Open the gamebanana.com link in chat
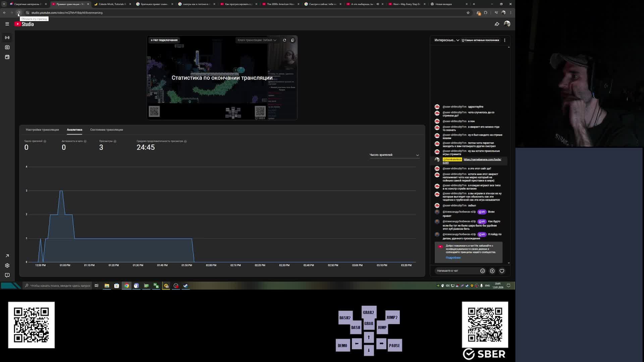Image resolution: width=644 pixels, height=362 pixels. pyautogui.click(x=482, y=160)
